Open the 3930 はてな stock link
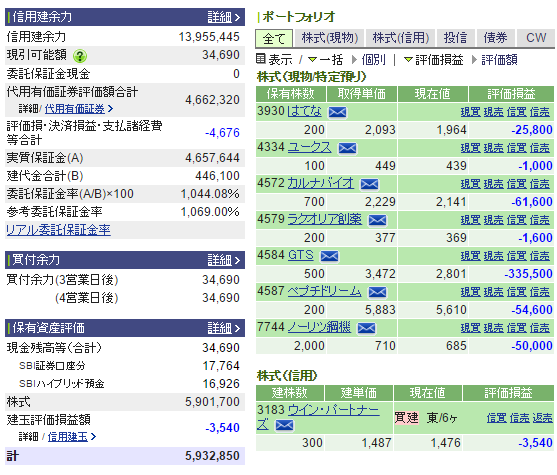This screenshot has width=557, height=475. [x=304, y=111]
